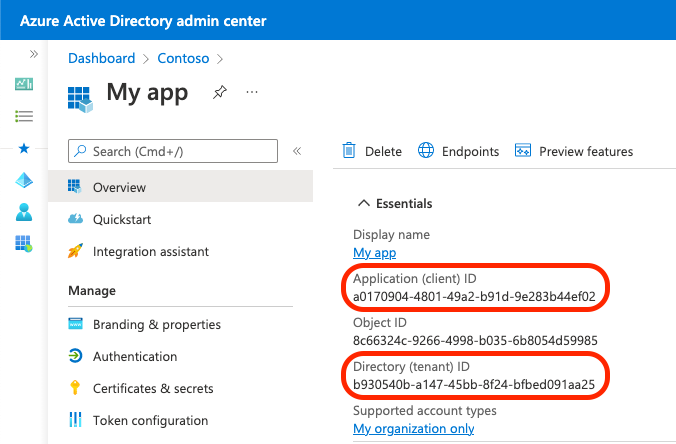
Task: Open Quickstart in the side menu
Action: pos(122,219)
